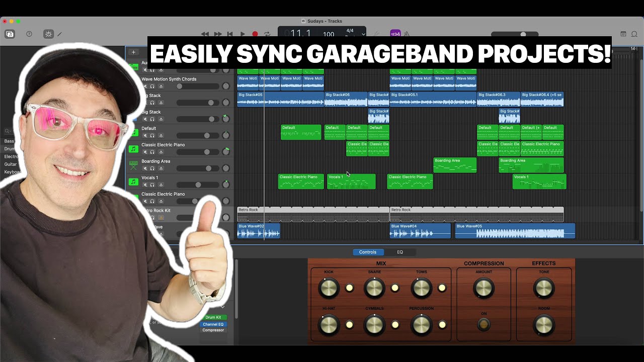Open the Channel EQ plug-in slot
This screenshot has width=644, height=362.
213,324
